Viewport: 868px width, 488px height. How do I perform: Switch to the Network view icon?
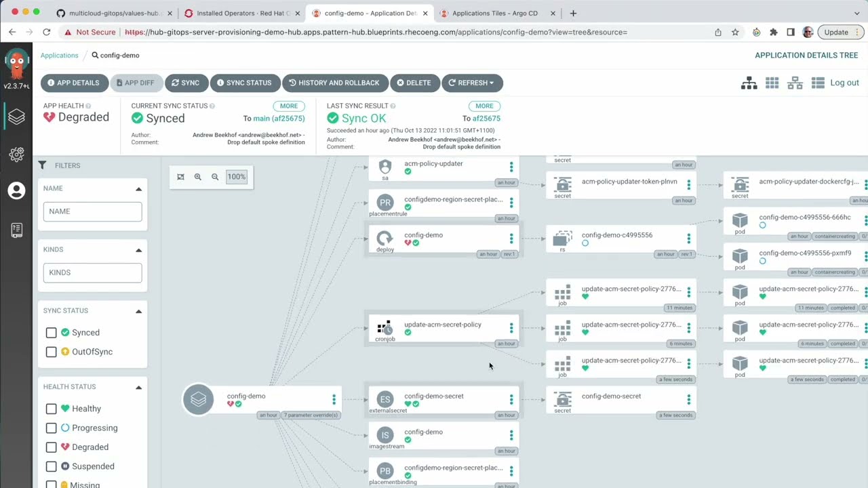coord(795,83)
